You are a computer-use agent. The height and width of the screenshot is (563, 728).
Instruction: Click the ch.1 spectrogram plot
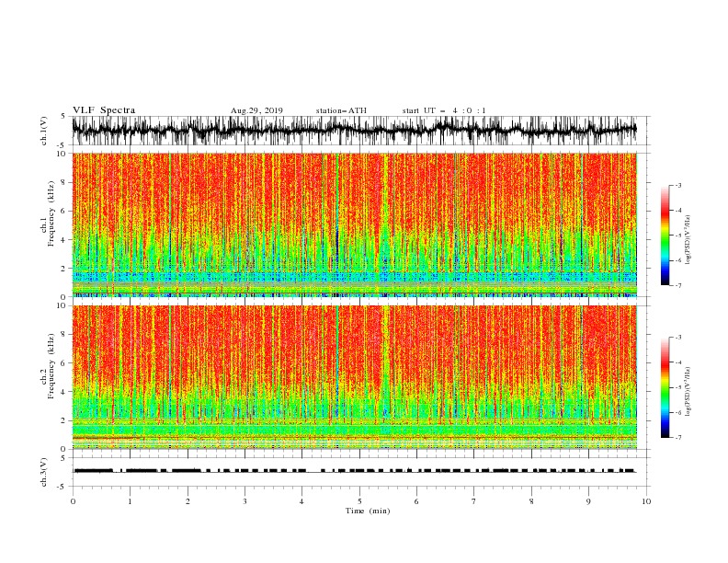pyautogui.click(x=355, y=224)
